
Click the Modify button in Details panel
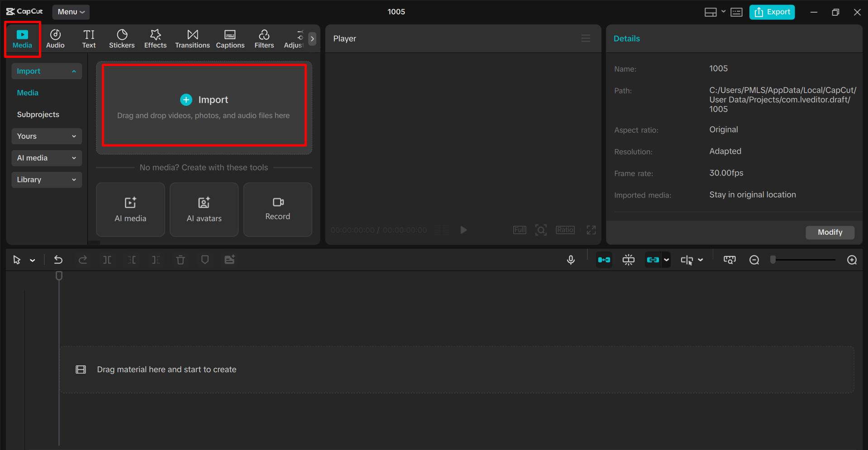pos(830,232)
